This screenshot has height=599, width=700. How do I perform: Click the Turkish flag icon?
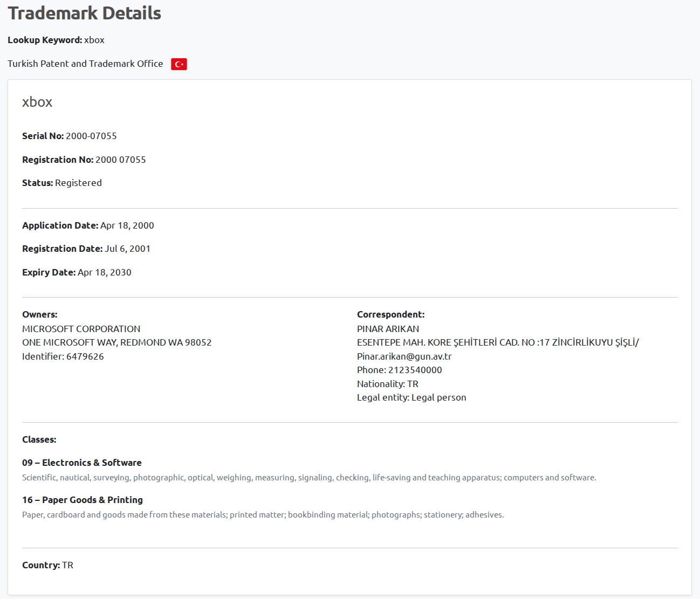coord(179,64)
